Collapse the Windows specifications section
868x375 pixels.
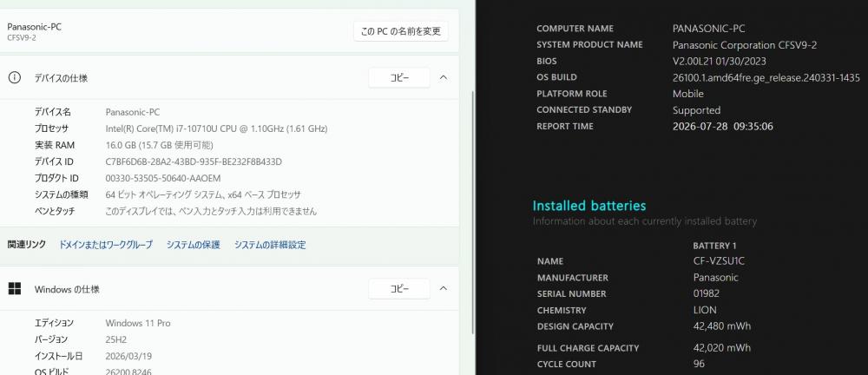point(444,288)
